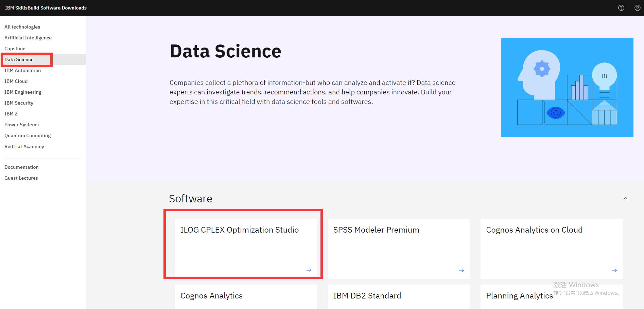The image size is (644, 309).
Task: Open Planning Analytics card
Action: pos(552,297)
